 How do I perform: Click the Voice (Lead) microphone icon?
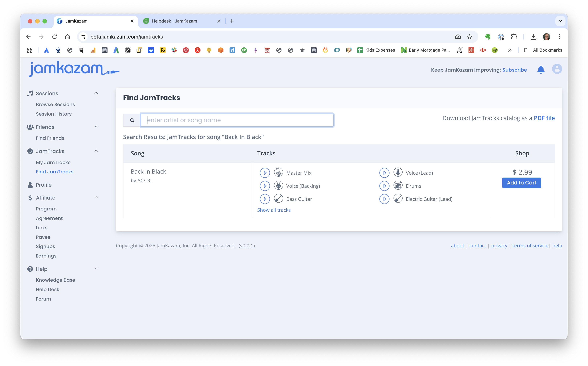(398, 173)
